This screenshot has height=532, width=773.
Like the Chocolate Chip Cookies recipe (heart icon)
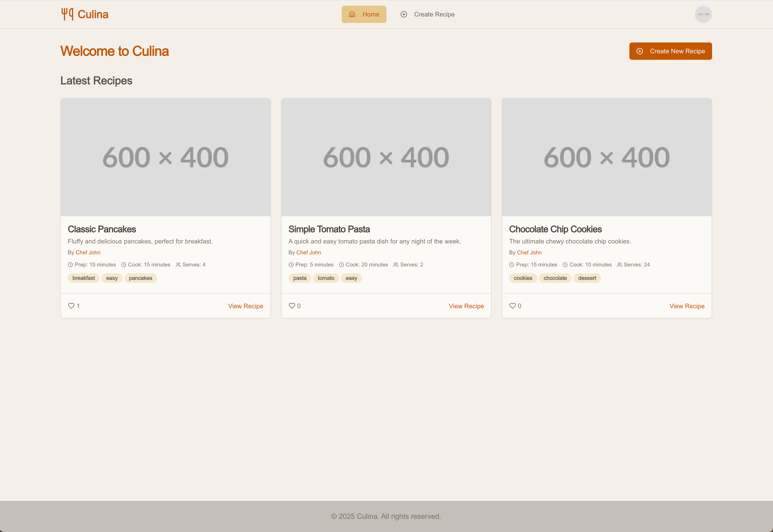(x=512, y=306)
